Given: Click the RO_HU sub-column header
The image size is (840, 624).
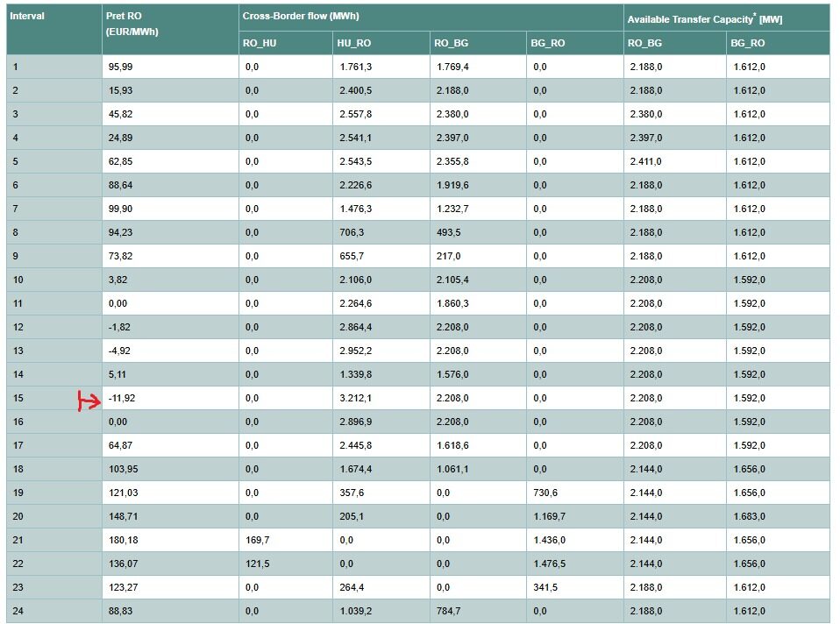Looking at the screenshot, I should coord(259,43).
